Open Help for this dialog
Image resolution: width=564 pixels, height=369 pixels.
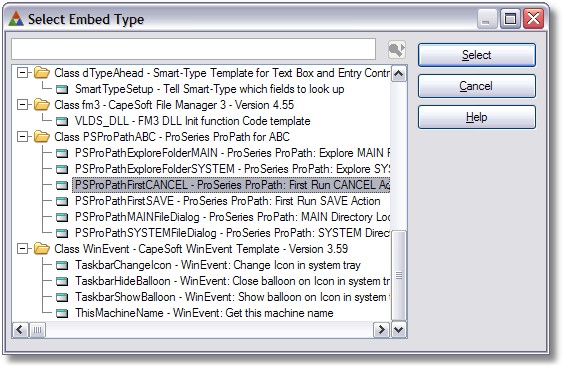[477, 117]
